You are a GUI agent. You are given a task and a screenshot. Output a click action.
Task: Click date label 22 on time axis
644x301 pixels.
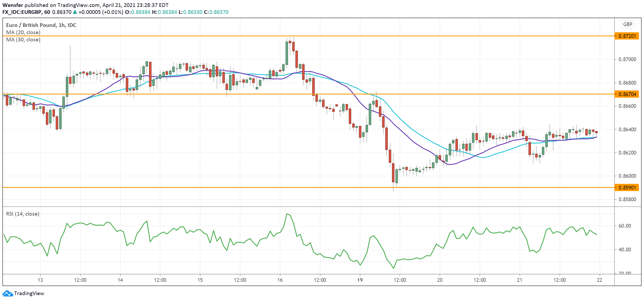pyautogui.click(x=599, y=280)
